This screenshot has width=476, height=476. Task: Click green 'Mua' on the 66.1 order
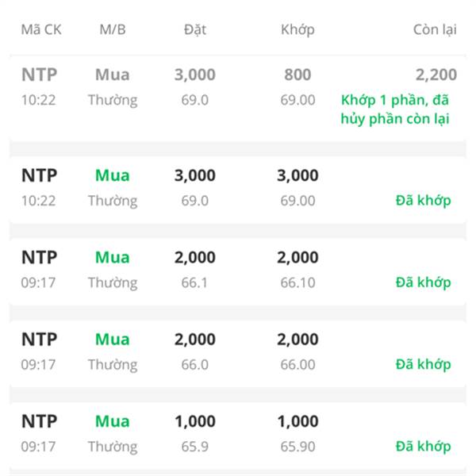pyautogui.click(x=113, y=258)
